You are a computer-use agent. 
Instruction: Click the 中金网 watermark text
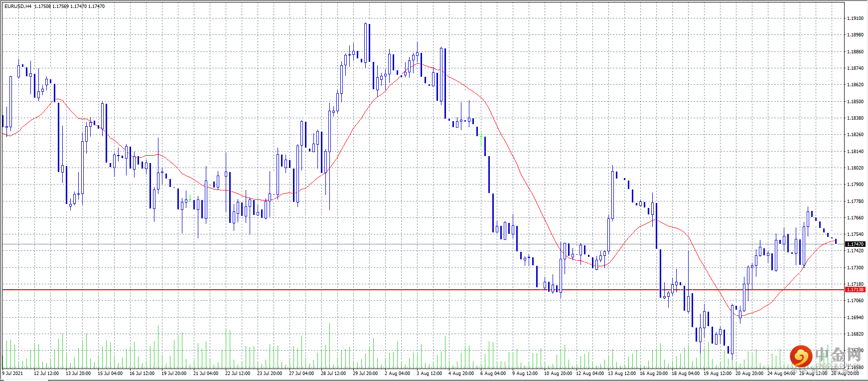[x=838, y=355]
